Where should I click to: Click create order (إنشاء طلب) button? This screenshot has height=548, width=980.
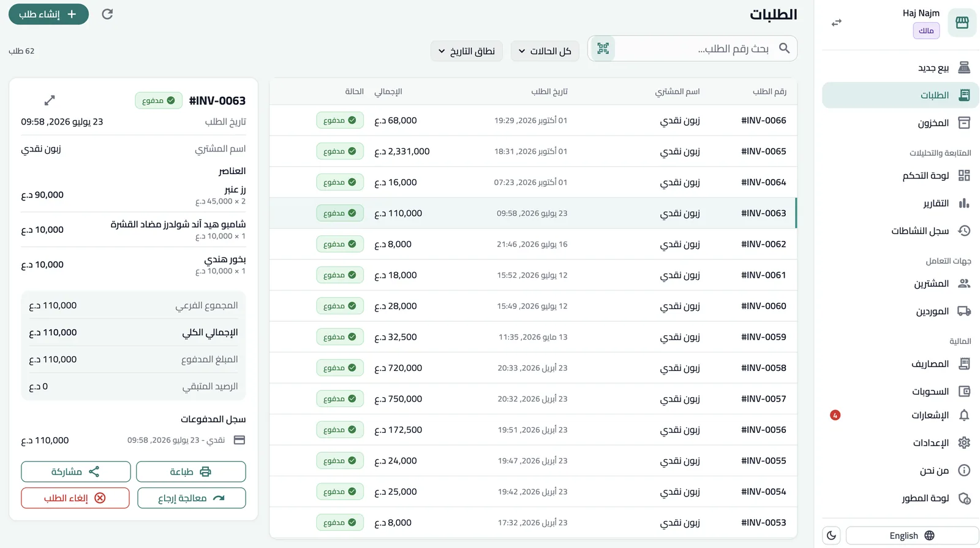pos(48,14)
